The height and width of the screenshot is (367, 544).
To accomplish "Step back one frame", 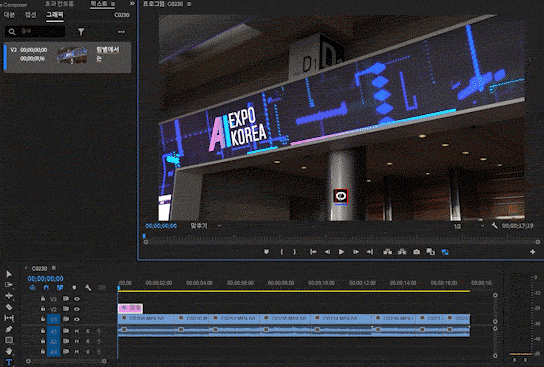I will (327, 252).
